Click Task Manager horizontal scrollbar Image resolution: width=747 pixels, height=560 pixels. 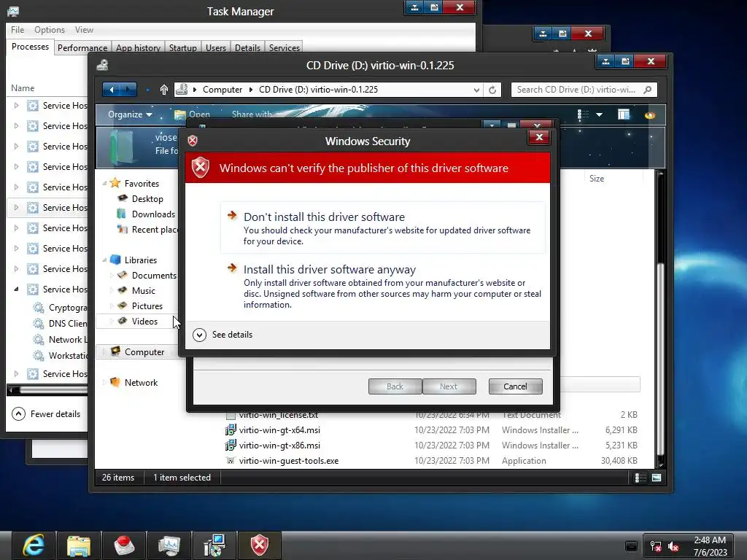pos(47,390)
